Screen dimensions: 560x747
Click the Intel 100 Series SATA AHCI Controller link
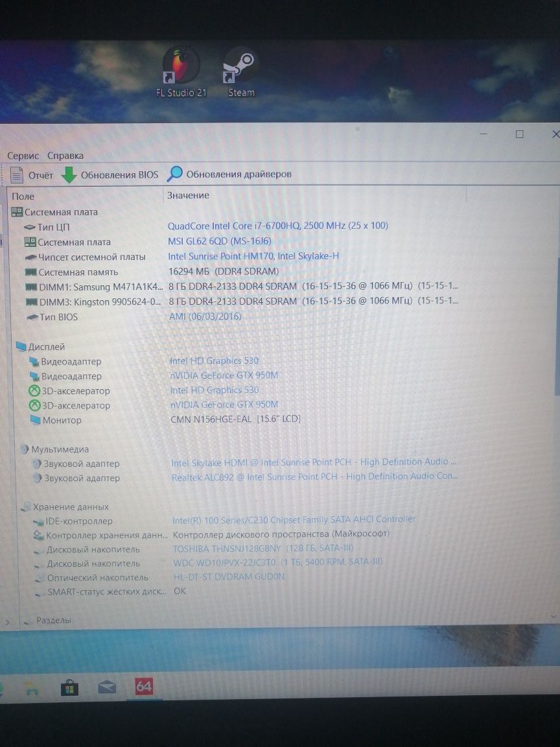coord(294,519)
